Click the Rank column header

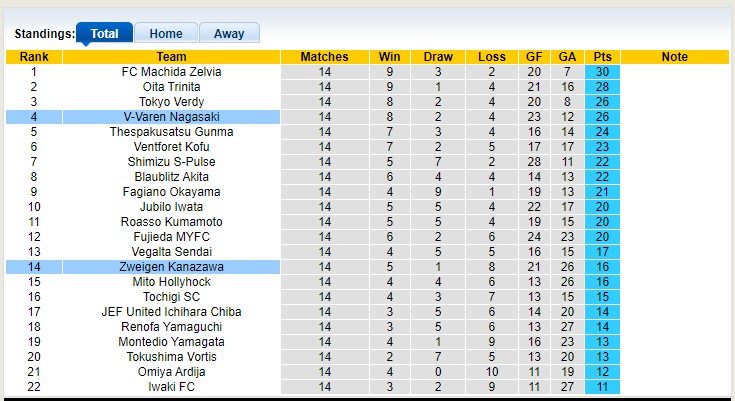(34, 57)
